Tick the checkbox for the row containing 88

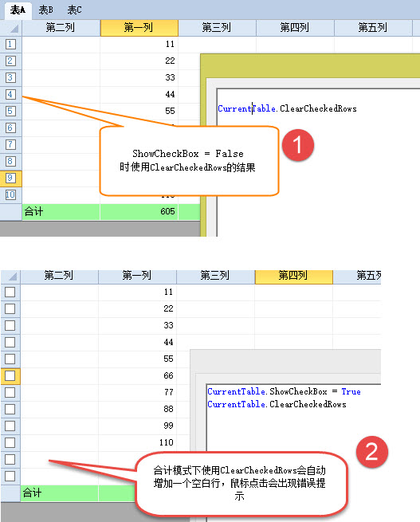click(10, 409)
